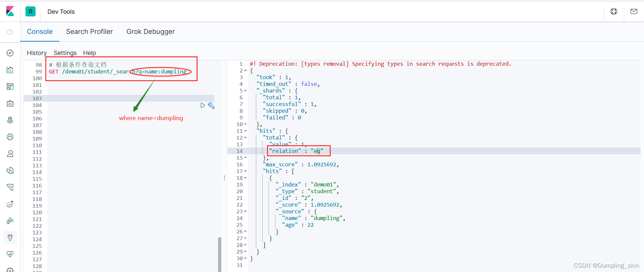The height and width of the screenshot is (272, 644).
Task: Open Canvas from the sidebar
Action: point(10,103)
